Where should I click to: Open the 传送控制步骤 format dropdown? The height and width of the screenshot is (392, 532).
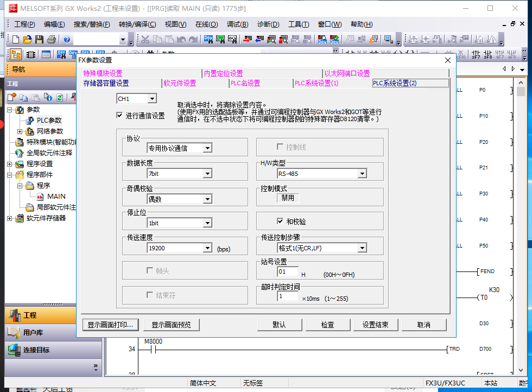click(x=363, y=248)
